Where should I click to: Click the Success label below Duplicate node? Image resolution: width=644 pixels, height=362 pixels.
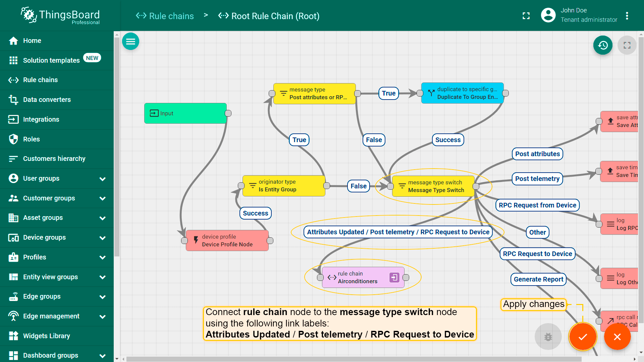(x=448, y=140)
